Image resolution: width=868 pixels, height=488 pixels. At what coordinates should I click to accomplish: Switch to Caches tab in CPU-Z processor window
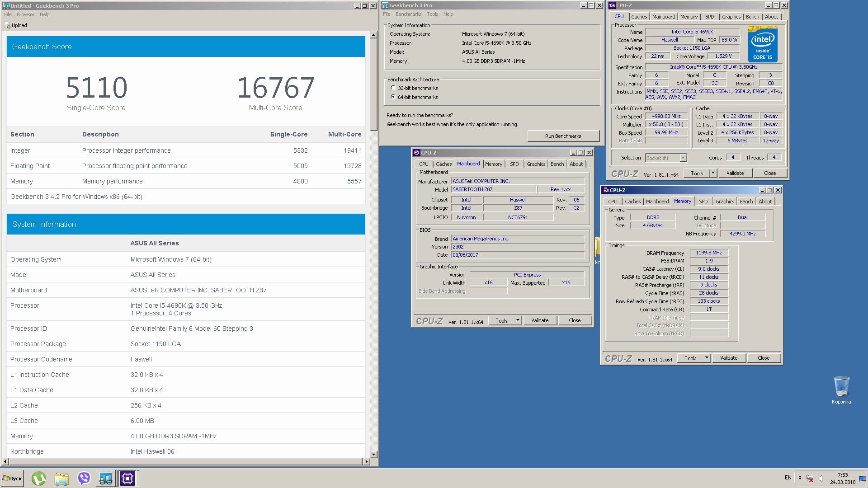639,17
